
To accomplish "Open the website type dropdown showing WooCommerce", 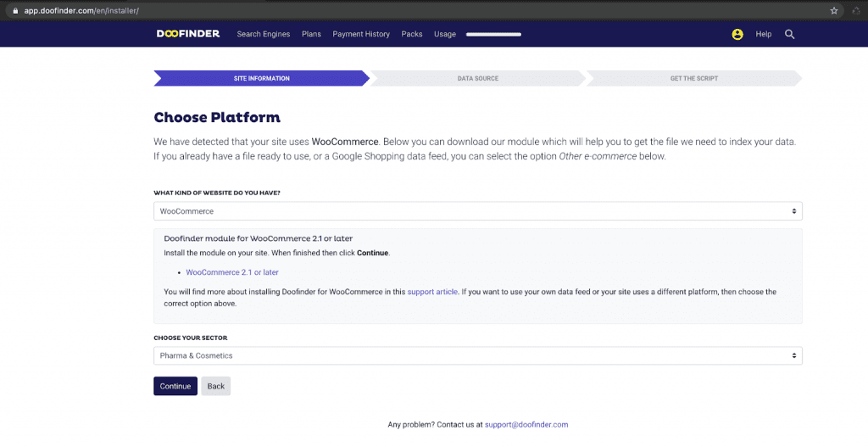I will click(477, 211).
